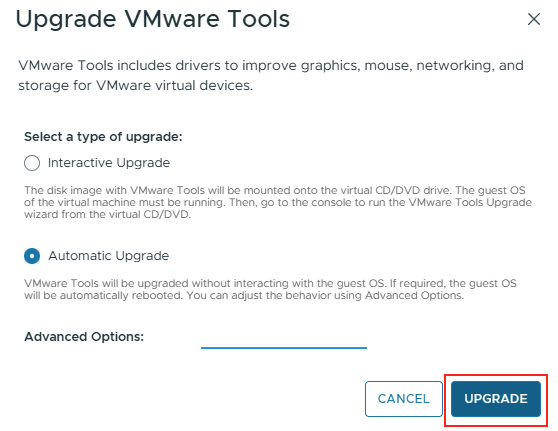The image size is (558, 431).
Task: Click the 'Upgrade VMware Tools' dialog title
Action: [153, 19]
